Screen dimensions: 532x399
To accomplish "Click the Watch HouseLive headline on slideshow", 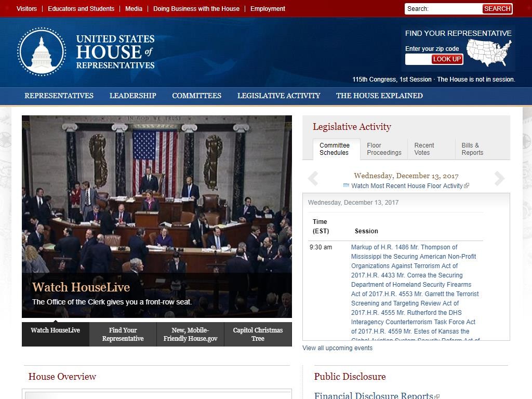I will pyautogui.click(x=81, y=287).
